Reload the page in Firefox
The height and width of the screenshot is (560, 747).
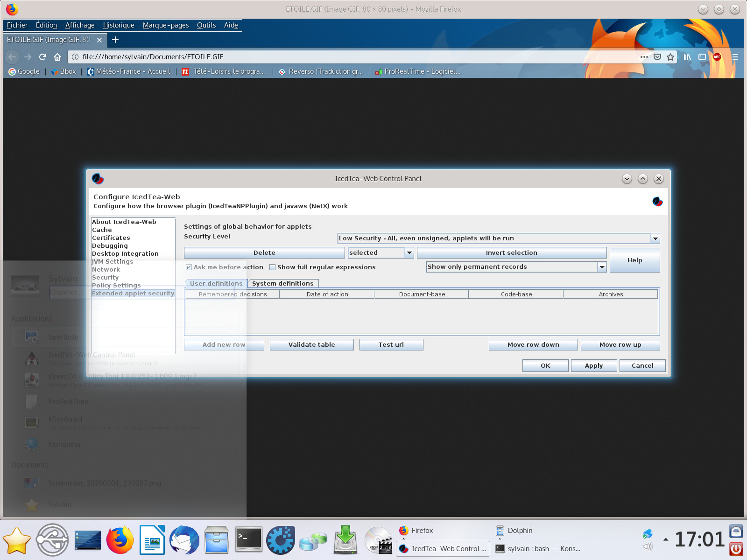[x=42, y=57]
